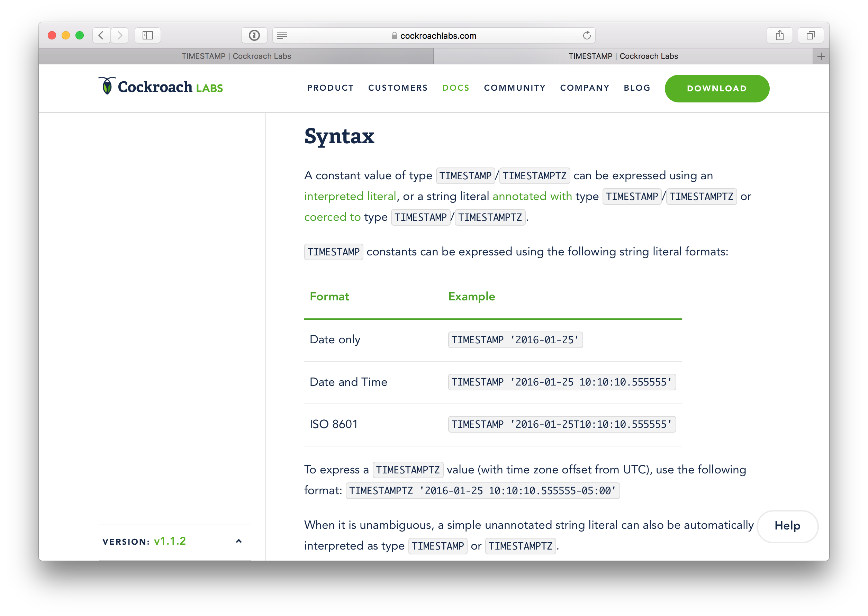Open the Help widget button

click(787, 526)
